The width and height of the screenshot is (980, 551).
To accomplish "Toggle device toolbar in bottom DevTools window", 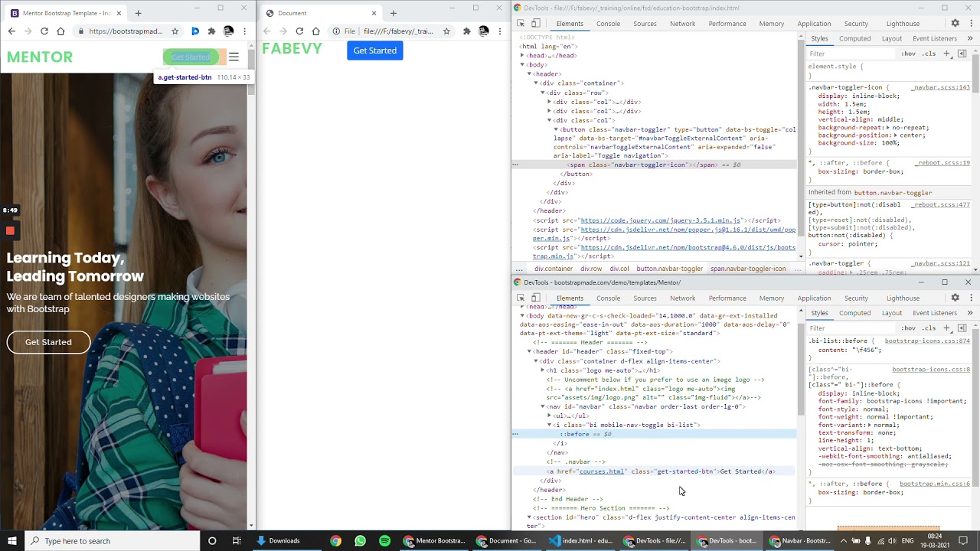I will click(536, 298).
